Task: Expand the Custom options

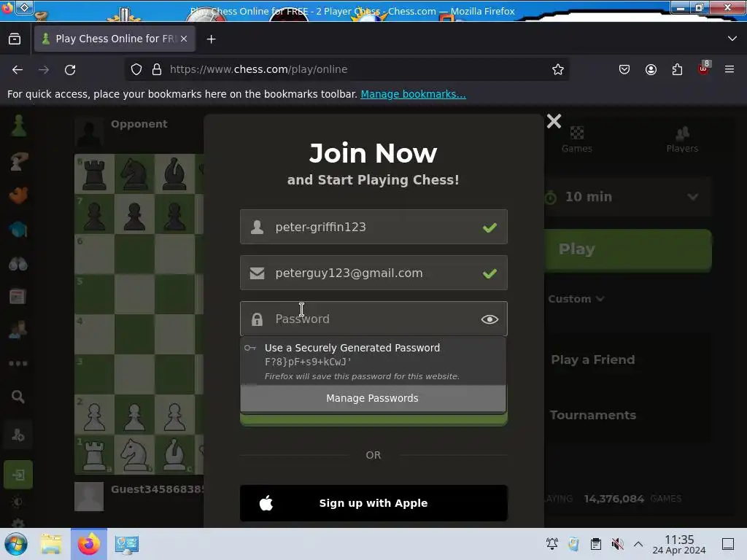Action: click(576, 299)
